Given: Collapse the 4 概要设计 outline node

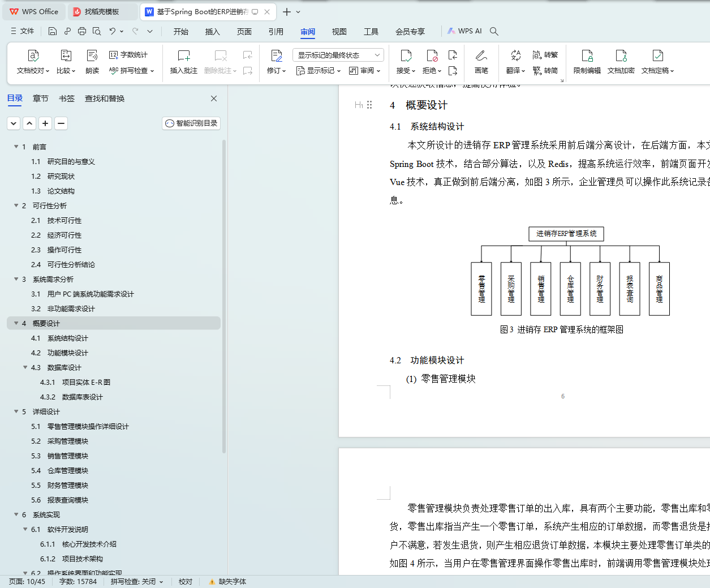Looking at the screenshot, I should click(x=16, y=323).
